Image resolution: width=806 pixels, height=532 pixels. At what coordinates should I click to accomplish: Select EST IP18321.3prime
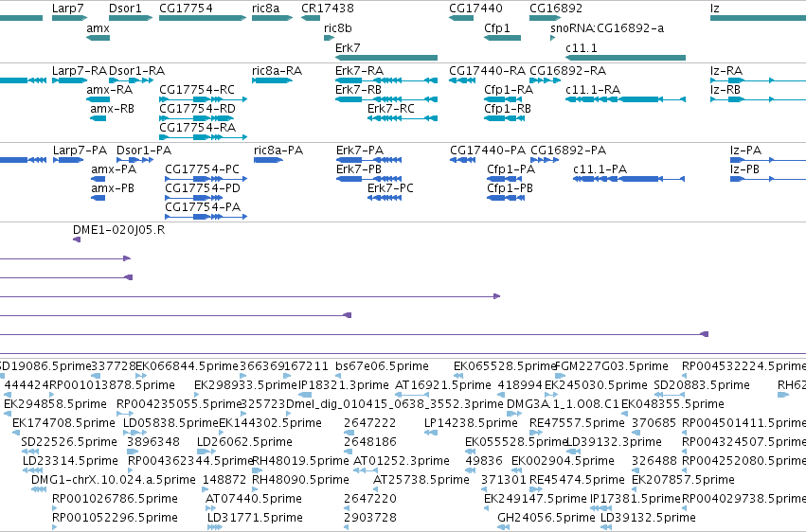305,395
